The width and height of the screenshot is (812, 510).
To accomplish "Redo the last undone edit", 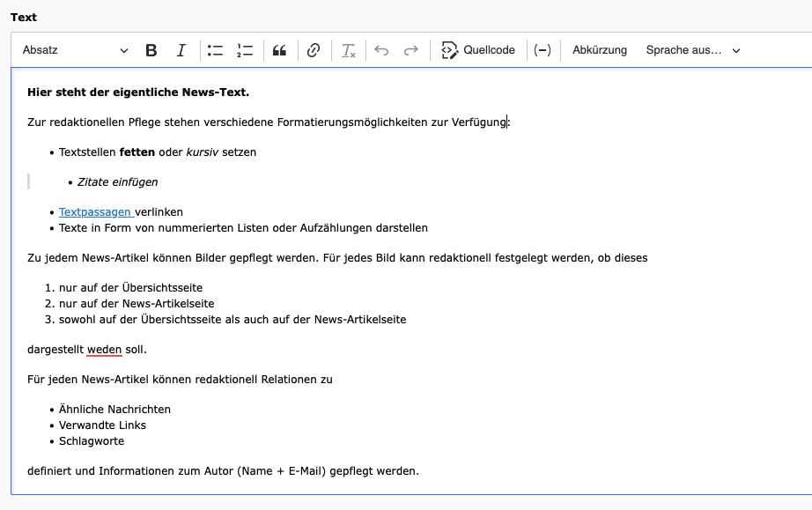I will tap(411, 50).
